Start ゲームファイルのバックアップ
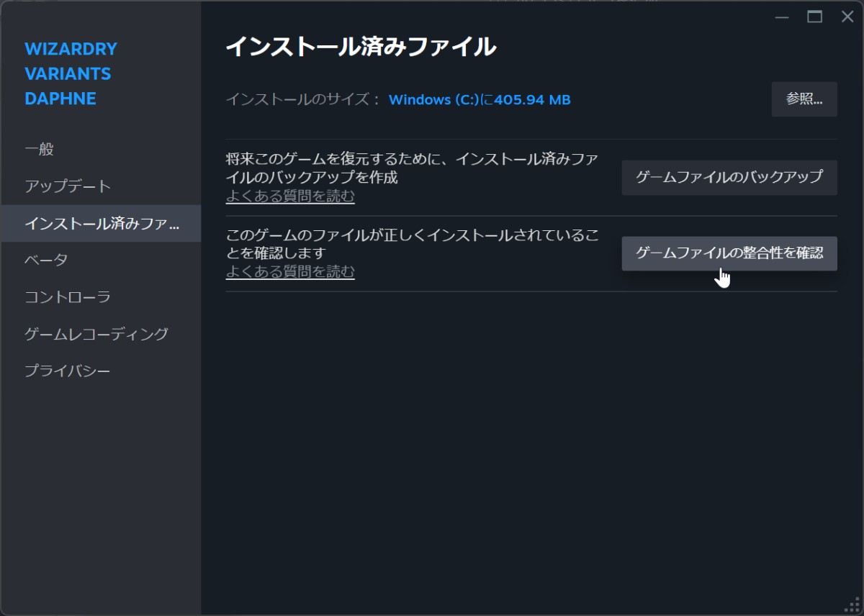 click(x=729, y=177)
